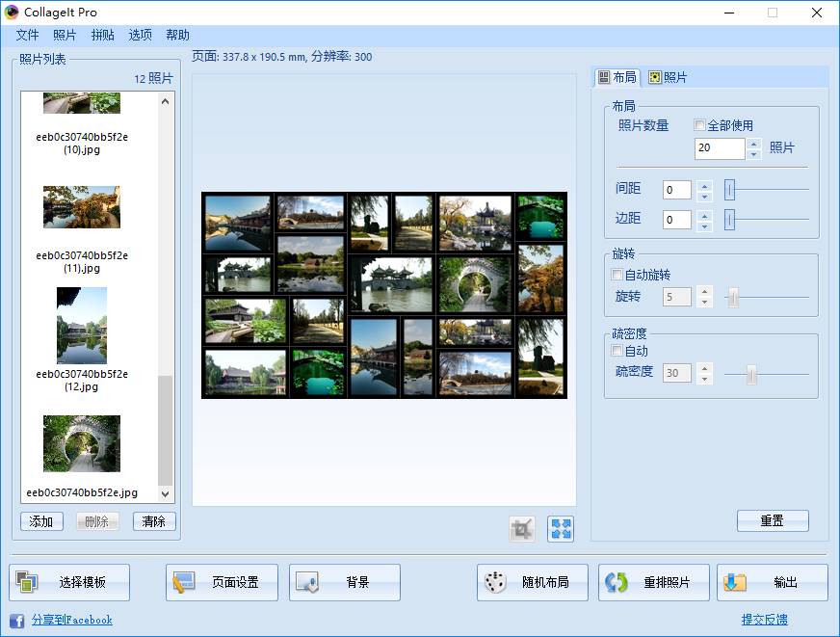This screenshot has height=637, width=840.
Task: Switch to the 照片 tab
Action: pyautogui.click(x=668, y=78)
